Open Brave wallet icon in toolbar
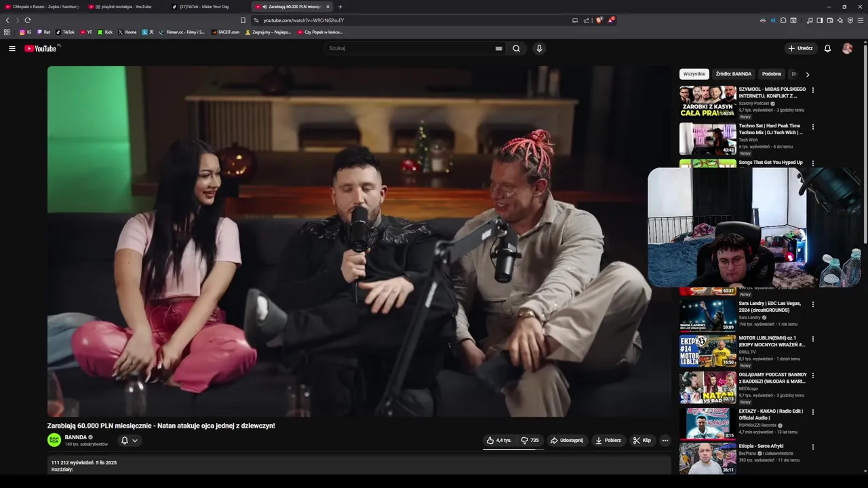 click(829, 20)
